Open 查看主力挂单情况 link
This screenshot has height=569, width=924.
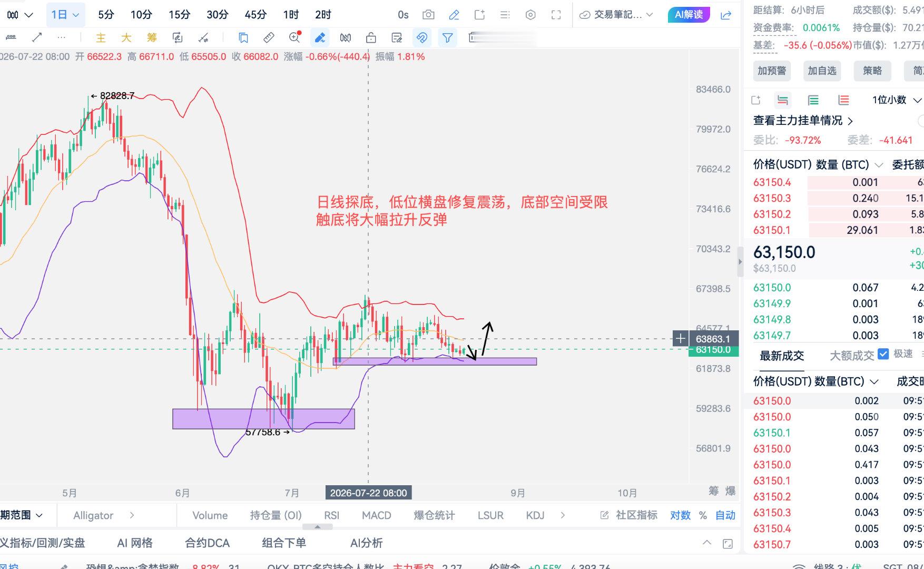(x=803, y=121)
